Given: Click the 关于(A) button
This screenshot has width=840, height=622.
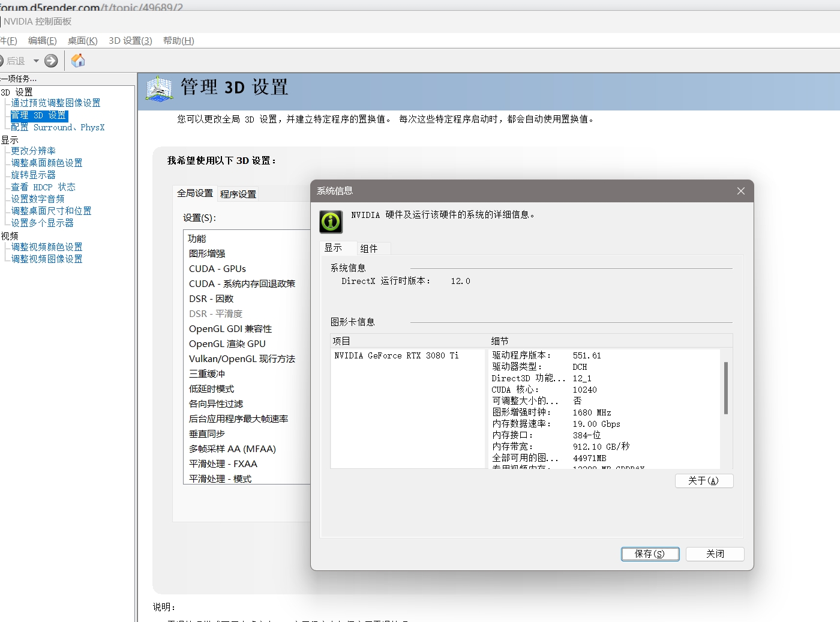Looking at the screenshot, I should [704, 480].
